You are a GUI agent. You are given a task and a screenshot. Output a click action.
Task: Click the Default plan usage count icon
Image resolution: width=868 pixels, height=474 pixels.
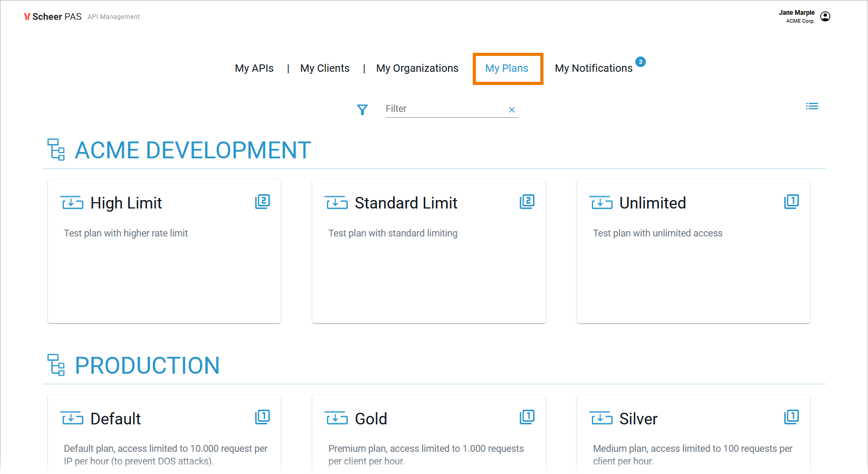262,416
